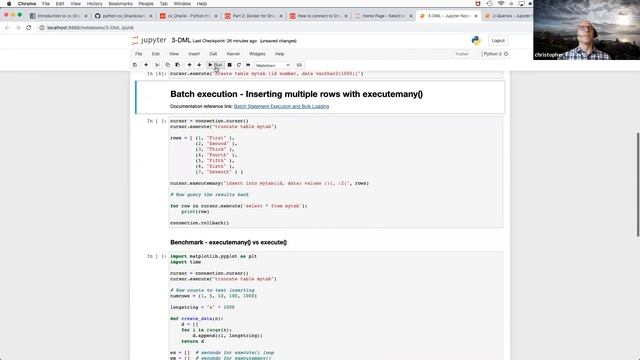Click the vertical page scrollbar

click(x=638, y=184)
